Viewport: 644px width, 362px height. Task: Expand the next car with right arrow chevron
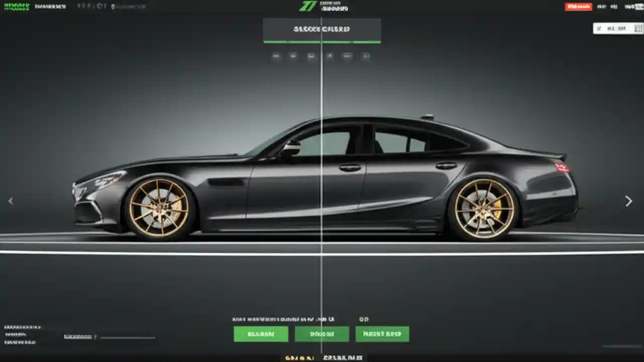coord(628,201)
